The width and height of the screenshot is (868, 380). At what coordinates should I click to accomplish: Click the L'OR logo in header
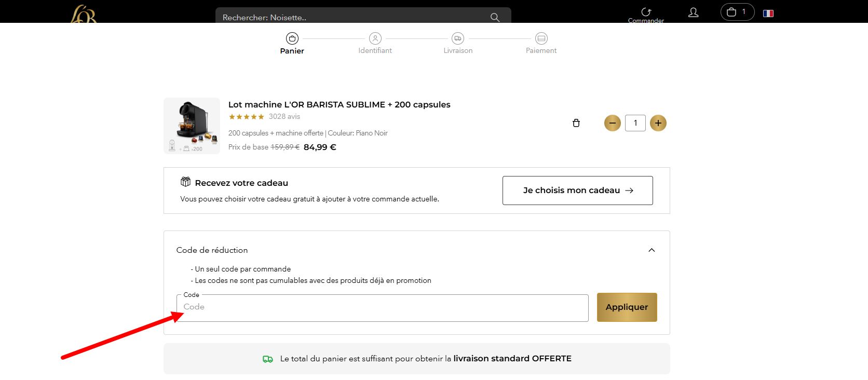[x=84, y=14]
